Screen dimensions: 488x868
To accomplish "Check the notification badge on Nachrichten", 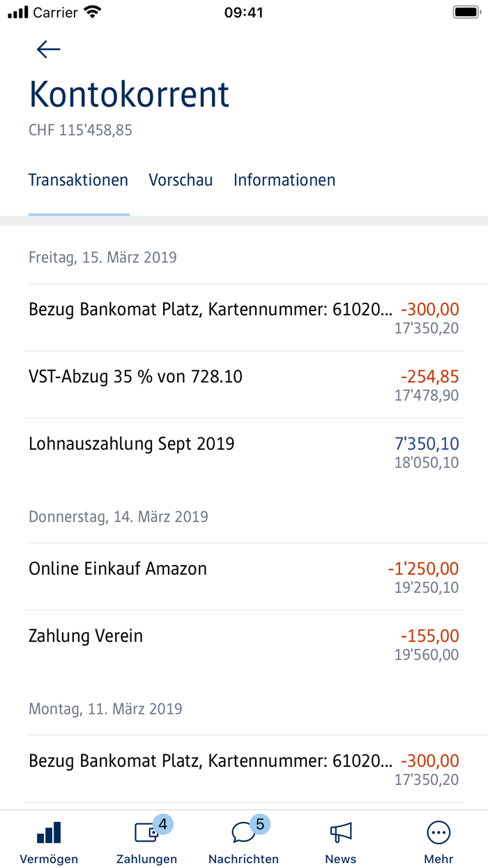I will tap(260, 825).
